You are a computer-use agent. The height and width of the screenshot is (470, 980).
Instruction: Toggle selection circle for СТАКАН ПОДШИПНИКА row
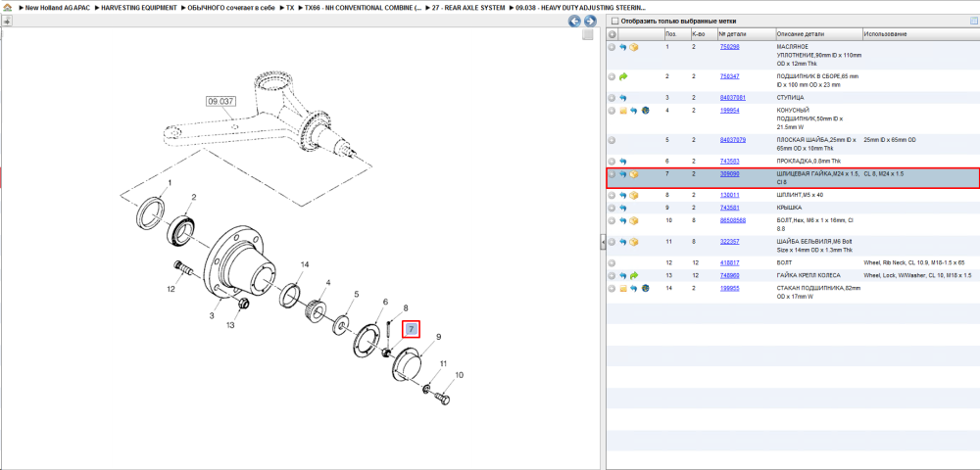(x=612, y=289)
